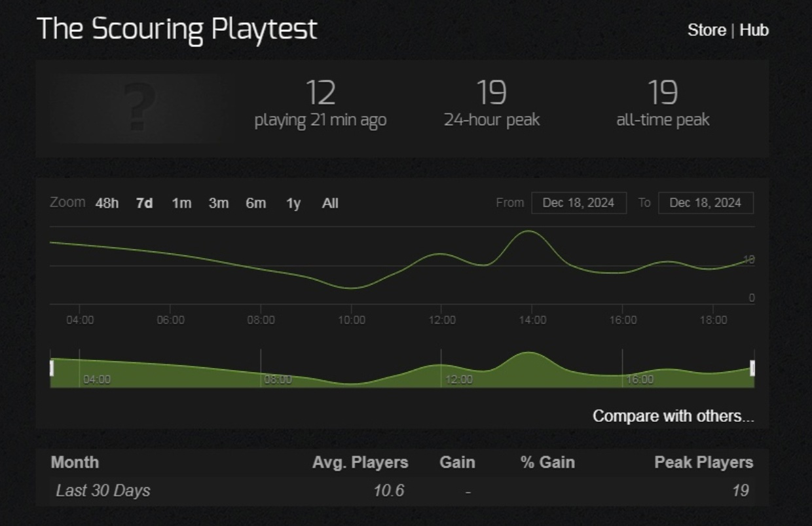
Task: Click the Avg. Players column header
Action: 360,462
